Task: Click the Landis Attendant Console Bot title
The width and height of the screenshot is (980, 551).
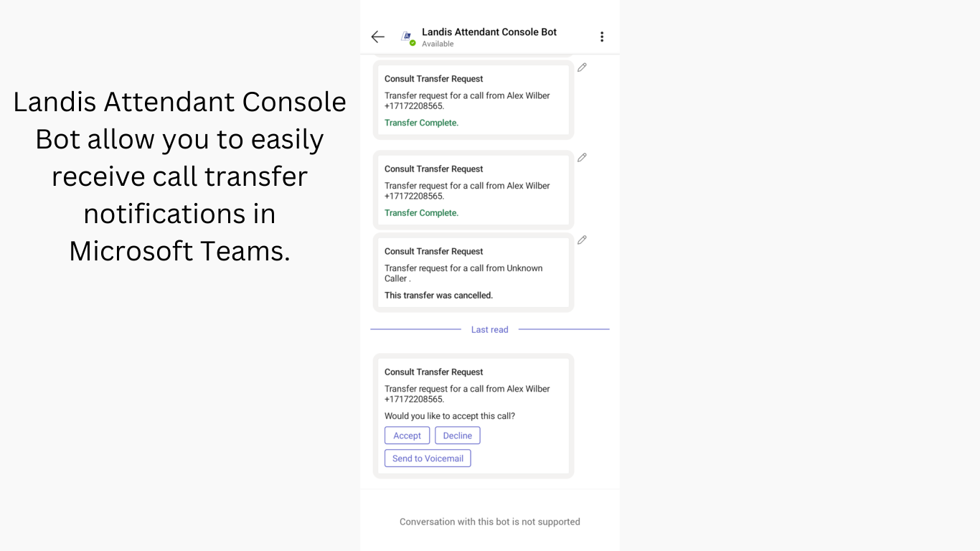Action: click(489, 32)
